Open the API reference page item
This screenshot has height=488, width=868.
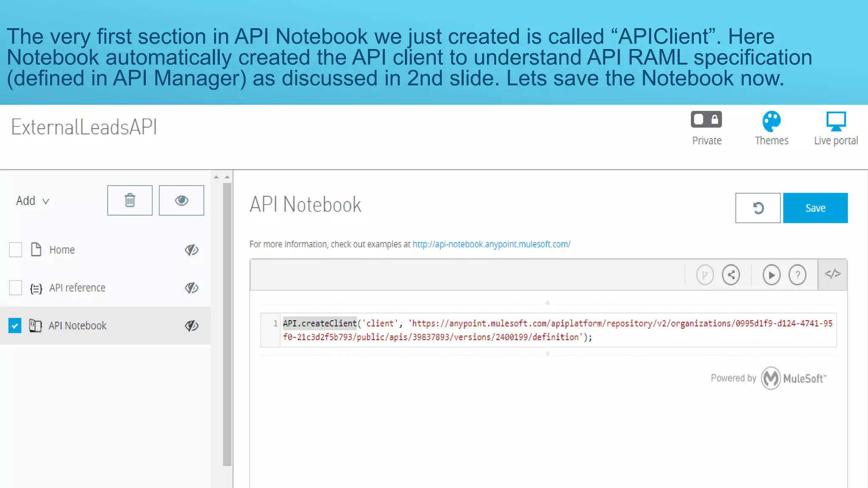pyautogui.click(x=77, y=288)
